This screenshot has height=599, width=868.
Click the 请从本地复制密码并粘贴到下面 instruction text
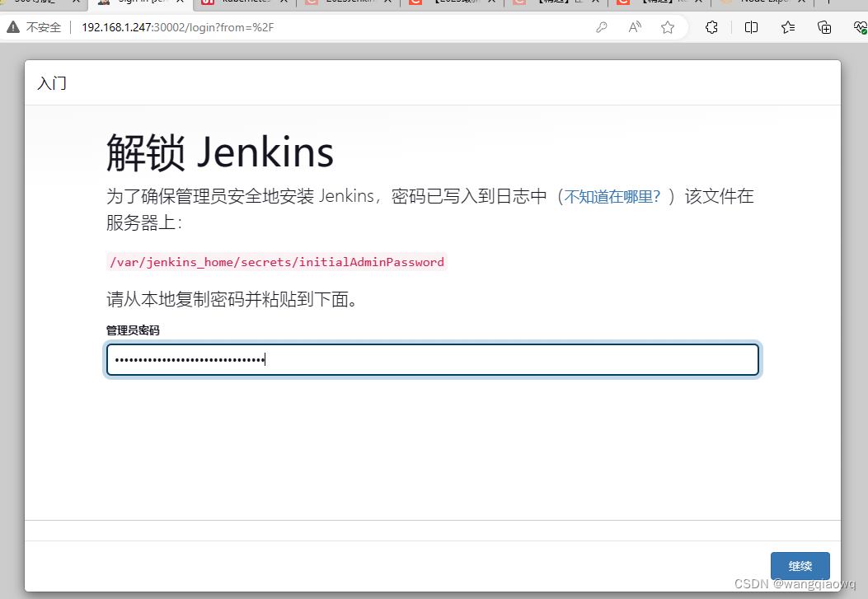coord(232,299)
